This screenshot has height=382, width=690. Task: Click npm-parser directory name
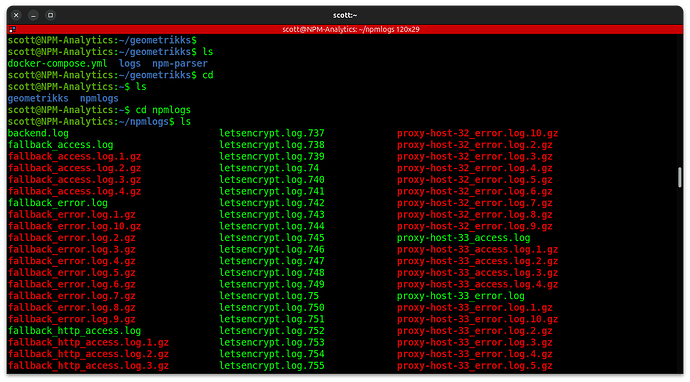click(x=180, y=63)
